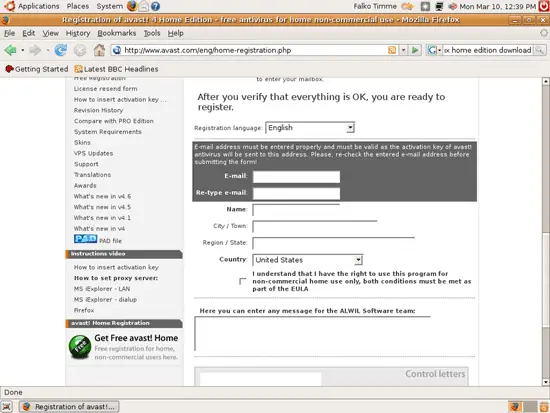550x413 pixels.
Task: Go to the Home page icon
Action: point(99,50)
